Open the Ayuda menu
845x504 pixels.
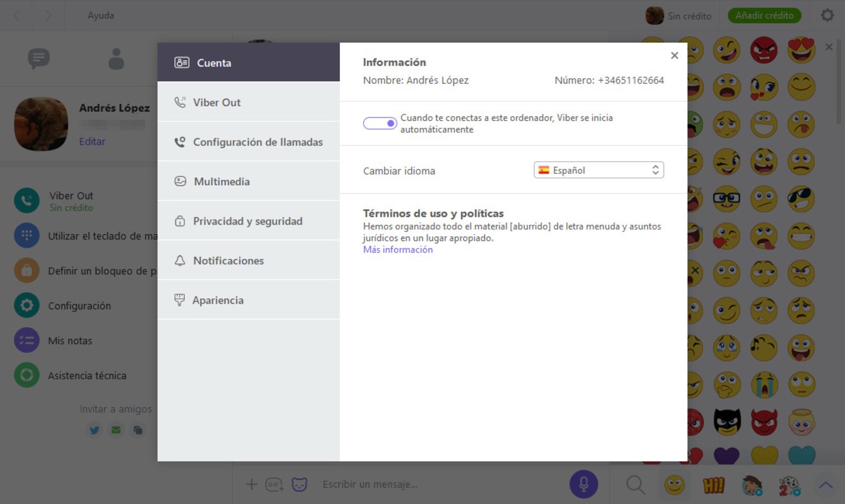pos(101,16)
